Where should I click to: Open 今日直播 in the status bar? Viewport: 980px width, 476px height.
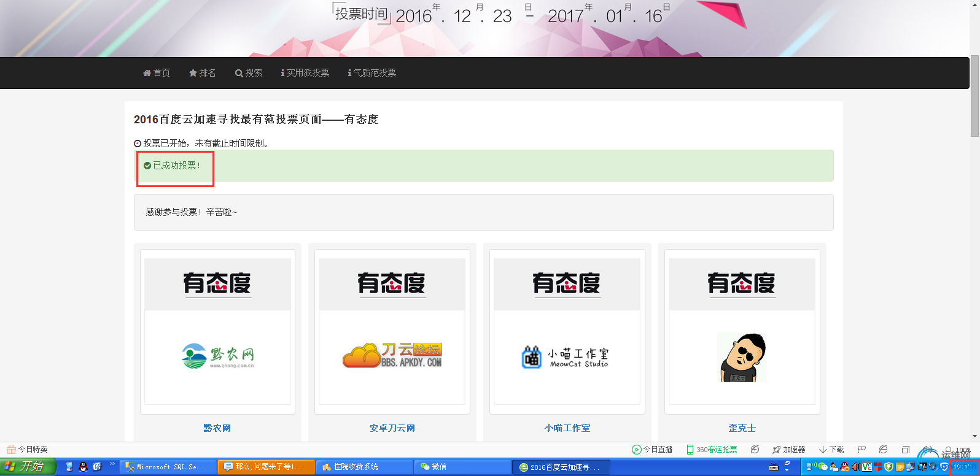pos(652,450)
